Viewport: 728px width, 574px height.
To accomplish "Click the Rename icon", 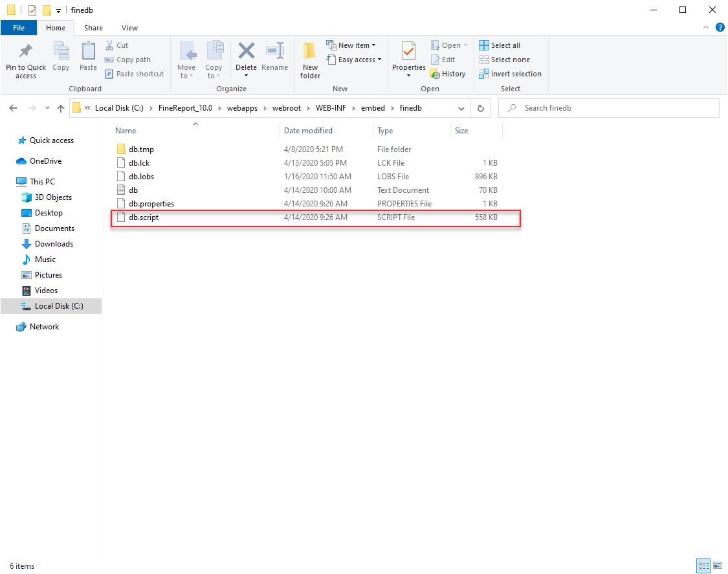I will pos(275,57).
